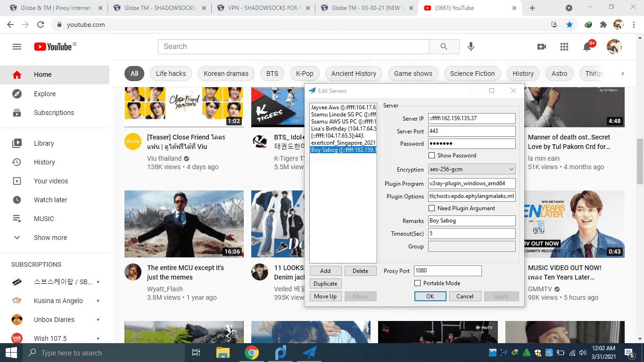Screen dimensions: 644x362
Task: Toggle the Show Password checkbox
Action: click(431, 156)
